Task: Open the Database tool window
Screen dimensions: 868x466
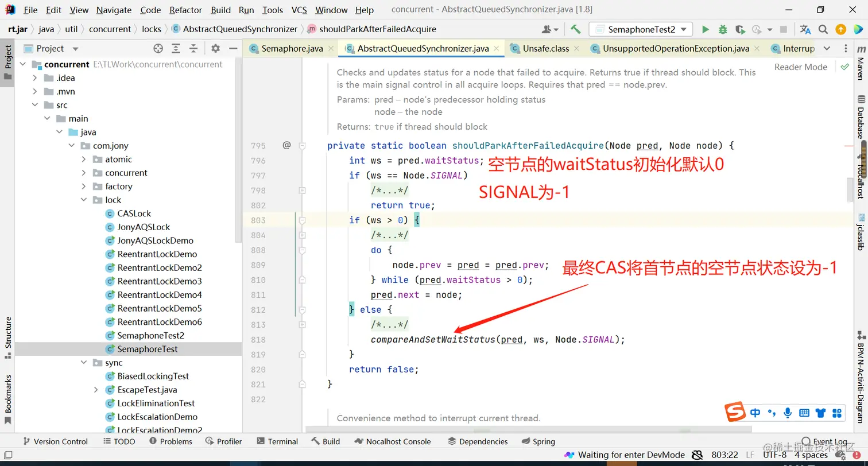Action: pyautogui.click(x=861, y=118)
